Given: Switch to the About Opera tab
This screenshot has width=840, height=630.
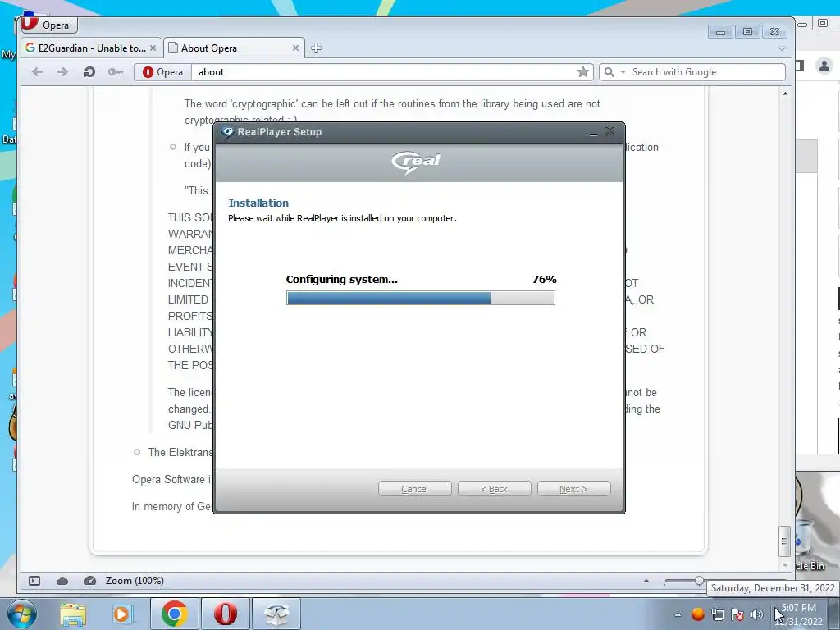Looking at the screenshot, I should tap(234, 48).
